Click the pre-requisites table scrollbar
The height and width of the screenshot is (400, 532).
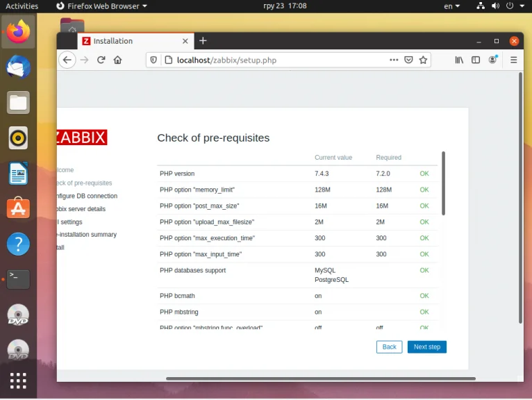tap(443, 183)
